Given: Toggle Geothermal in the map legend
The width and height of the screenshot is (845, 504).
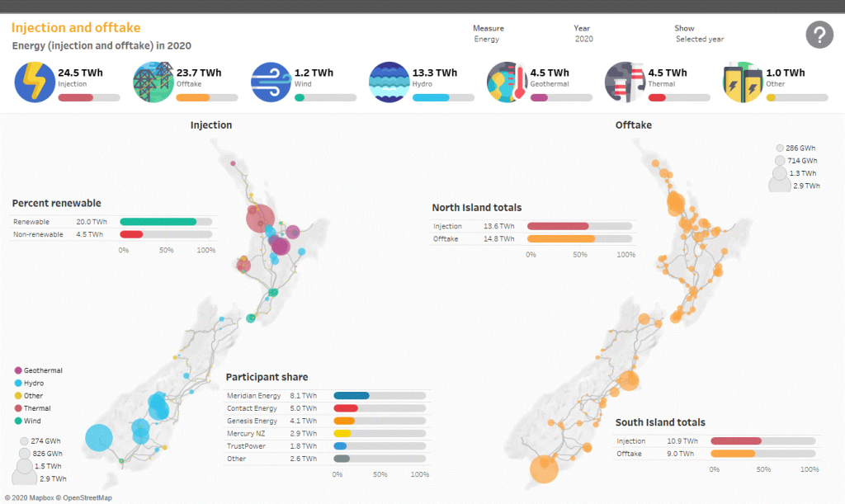Looking at the screenshot, I should tap(42, 371).
